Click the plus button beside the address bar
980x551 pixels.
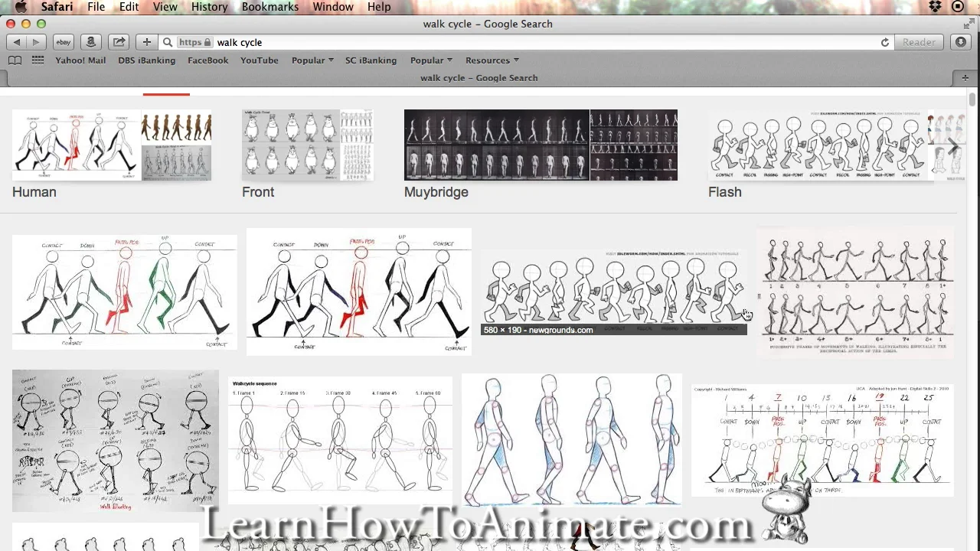pyautogui.click(x=146, y=42)
